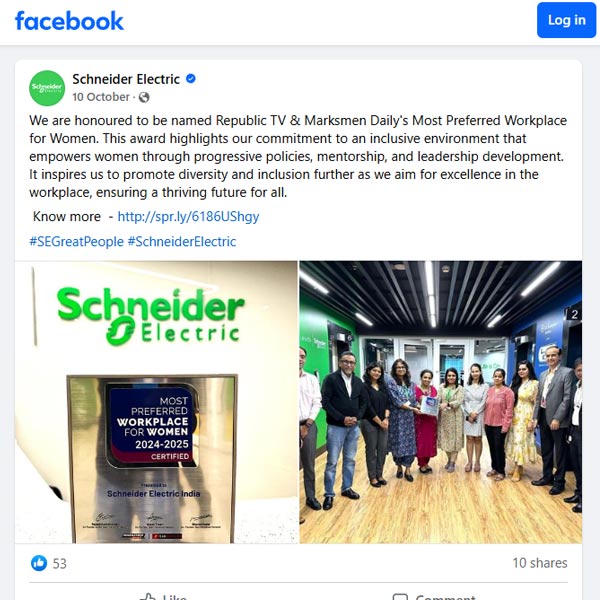600x600 pixels.
Task: Click the Comment action label
Action: 445,597
